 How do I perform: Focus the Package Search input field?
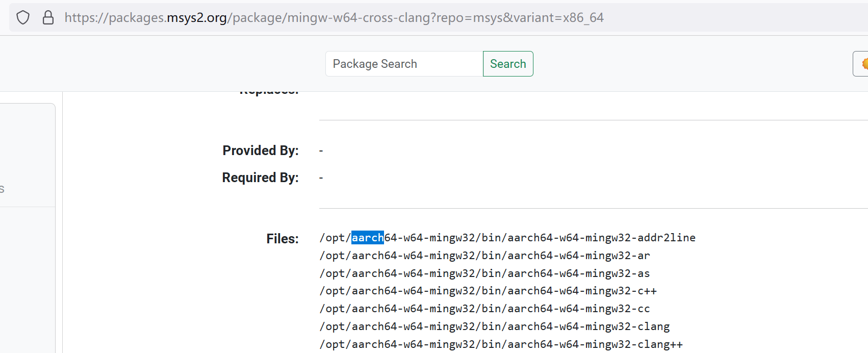click(404, 64)
